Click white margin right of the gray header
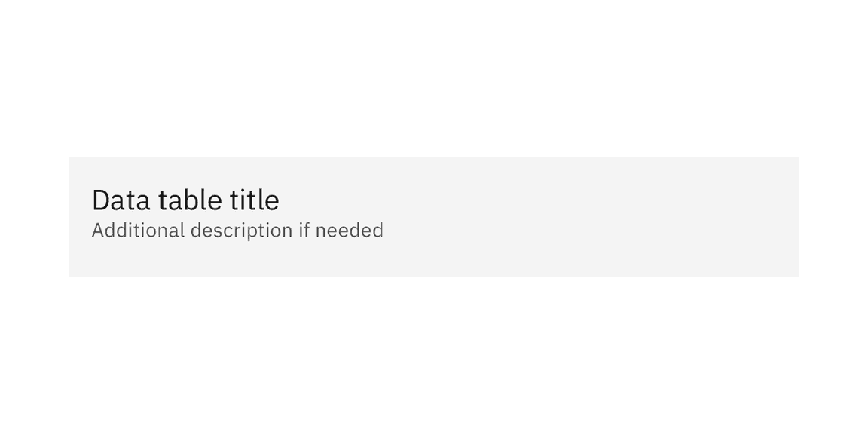The image size is (868, 434). coord(833,217)
